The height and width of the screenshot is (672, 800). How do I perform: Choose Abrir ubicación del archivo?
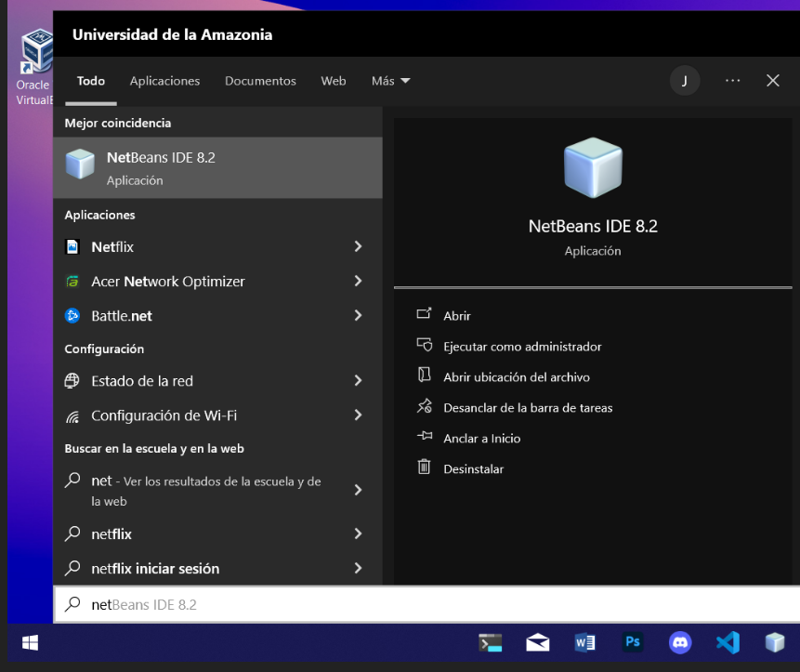click(517, 377)
